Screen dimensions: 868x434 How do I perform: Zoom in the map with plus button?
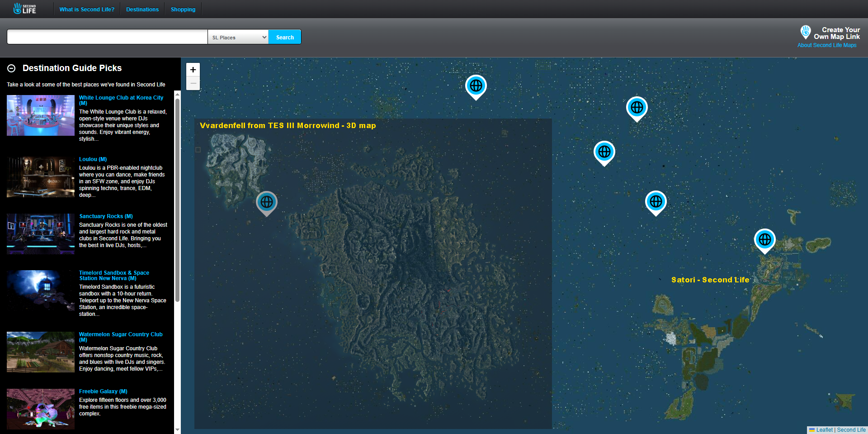click(x=193, y=70)
